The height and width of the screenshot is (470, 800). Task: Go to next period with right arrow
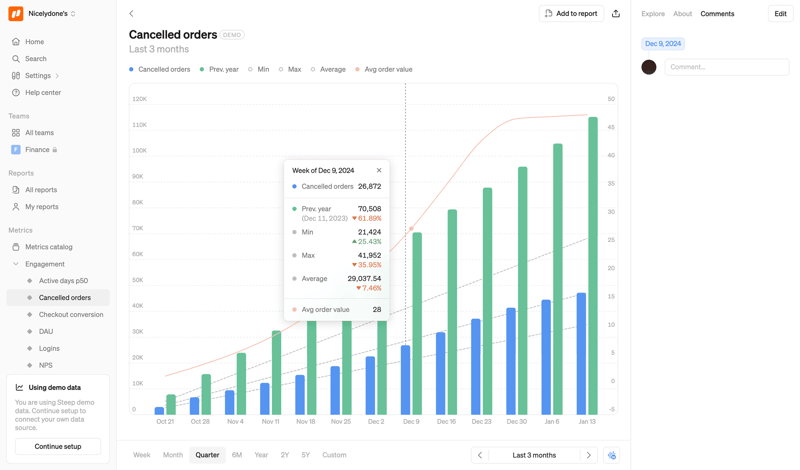click(589, 455)
